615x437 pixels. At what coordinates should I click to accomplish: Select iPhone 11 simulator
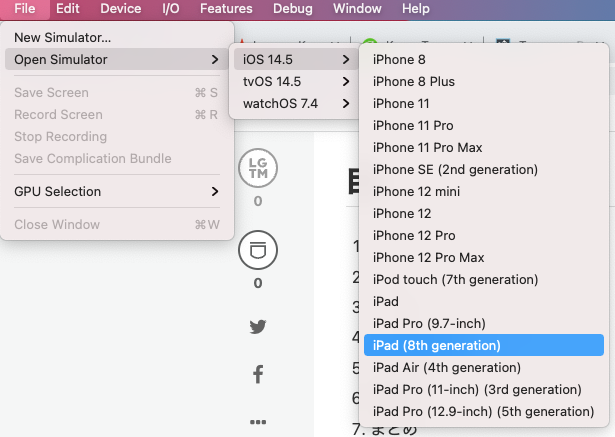pyautogui.click(x=484, y=103)
